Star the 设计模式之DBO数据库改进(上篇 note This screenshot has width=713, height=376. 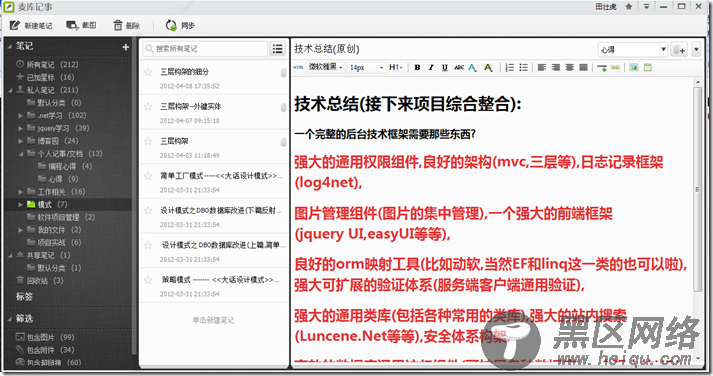coord(148,245)
